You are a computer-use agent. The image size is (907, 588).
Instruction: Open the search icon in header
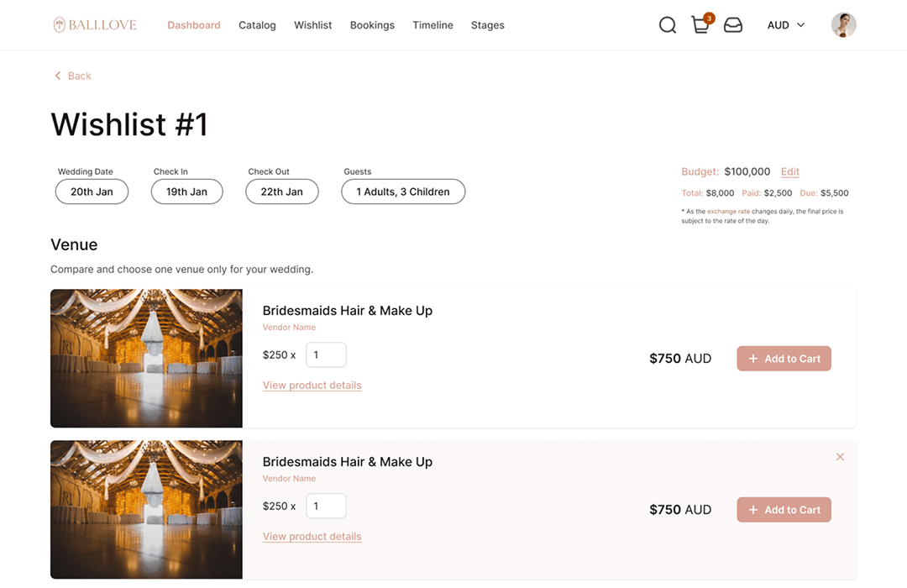[668, 25]
